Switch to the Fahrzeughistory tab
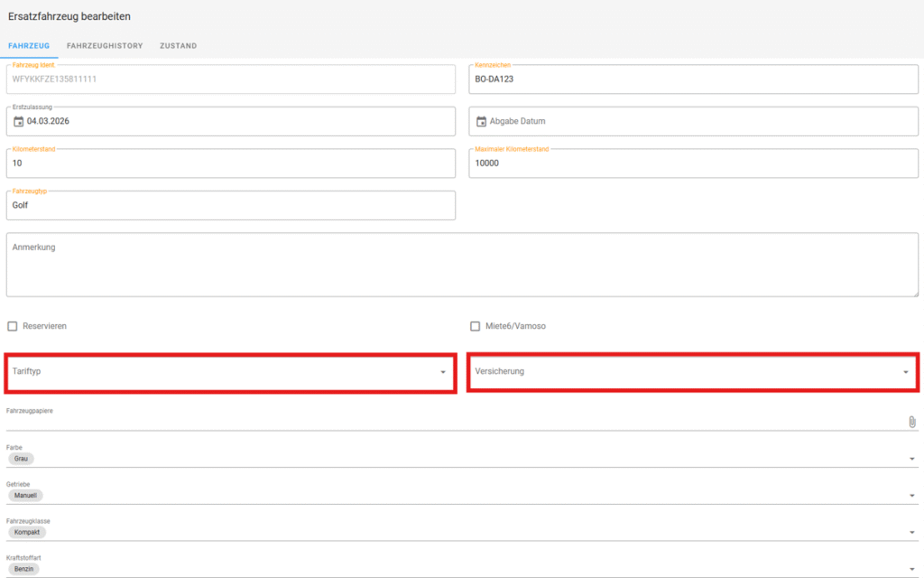Image resolution: width=924 pixels, height=578 pixels. 105,45
